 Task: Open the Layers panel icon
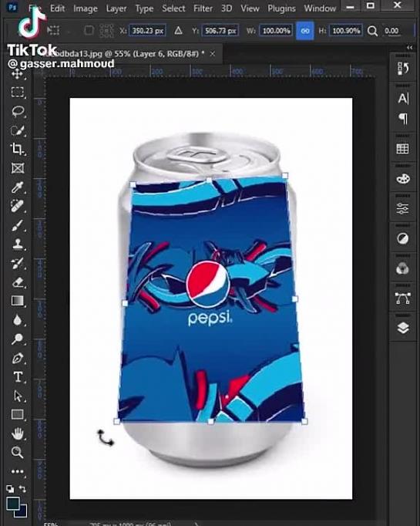click(x=402, y=328)
